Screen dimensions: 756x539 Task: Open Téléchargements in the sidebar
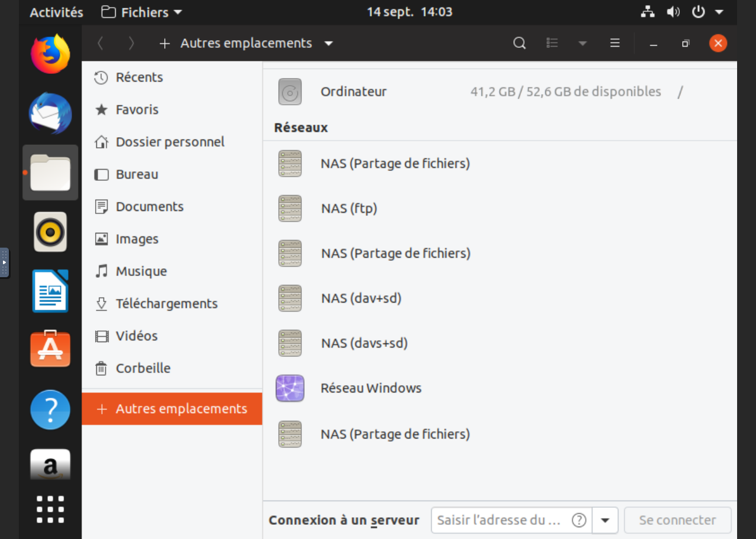click(x=166, y=304)
